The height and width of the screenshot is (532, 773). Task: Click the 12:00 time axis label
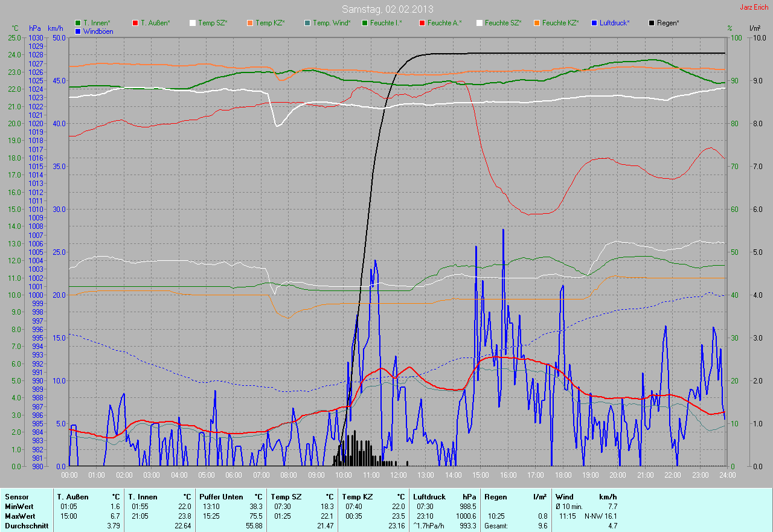398,475
